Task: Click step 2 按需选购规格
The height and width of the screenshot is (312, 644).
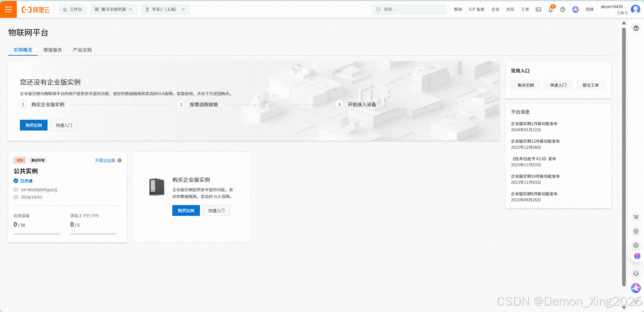Action: [198, 105]
